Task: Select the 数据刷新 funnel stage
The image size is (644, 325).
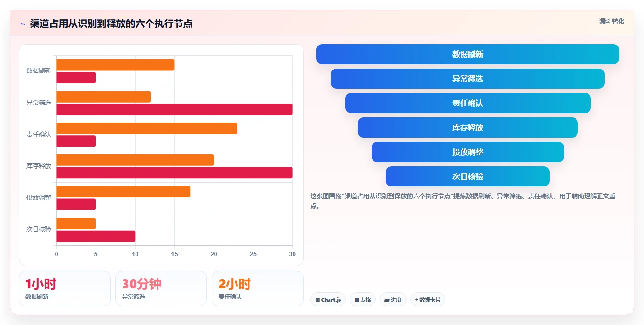Action: tap(468, 54)
